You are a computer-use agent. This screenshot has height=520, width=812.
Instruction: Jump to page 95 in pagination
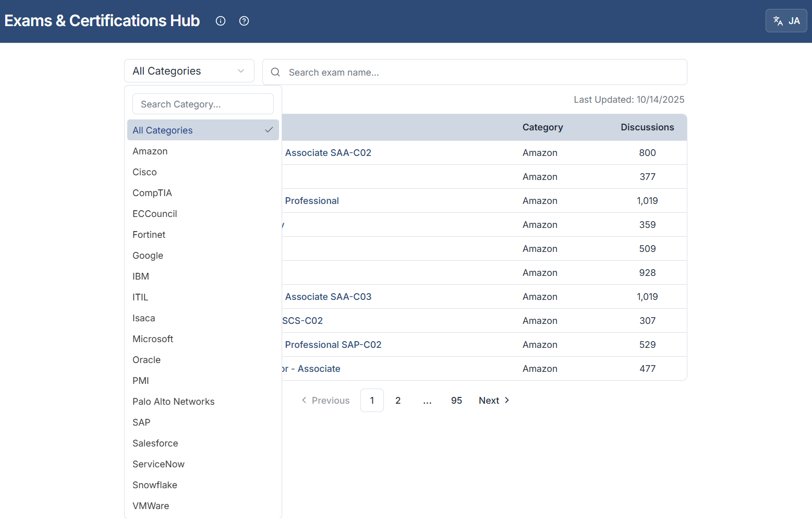[456, 400]
